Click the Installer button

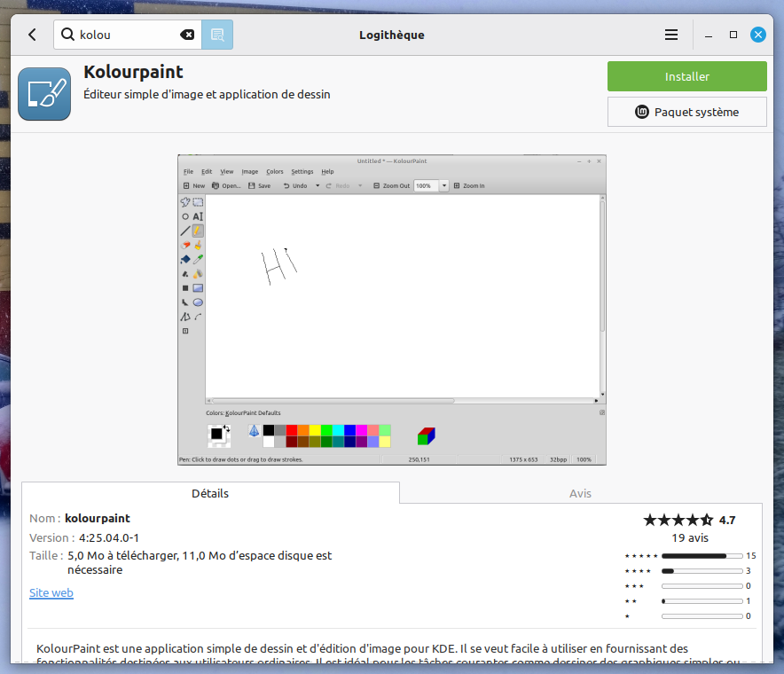[686, 76]
